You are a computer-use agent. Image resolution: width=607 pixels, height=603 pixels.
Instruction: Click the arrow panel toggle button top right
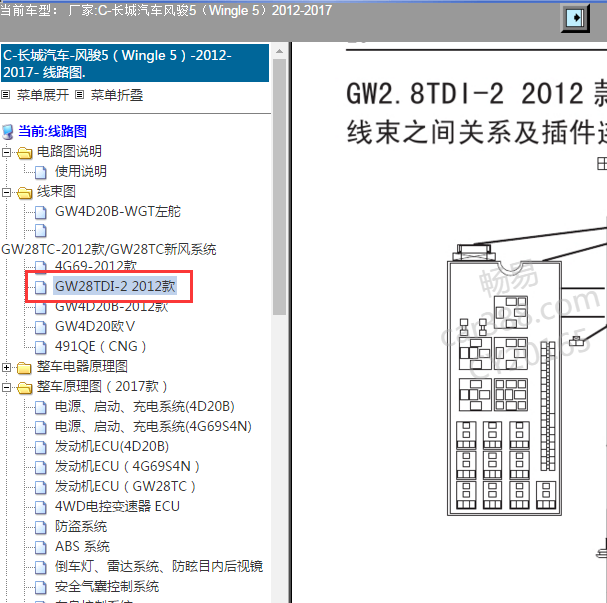pyautogui.click(x=575, y=18)
